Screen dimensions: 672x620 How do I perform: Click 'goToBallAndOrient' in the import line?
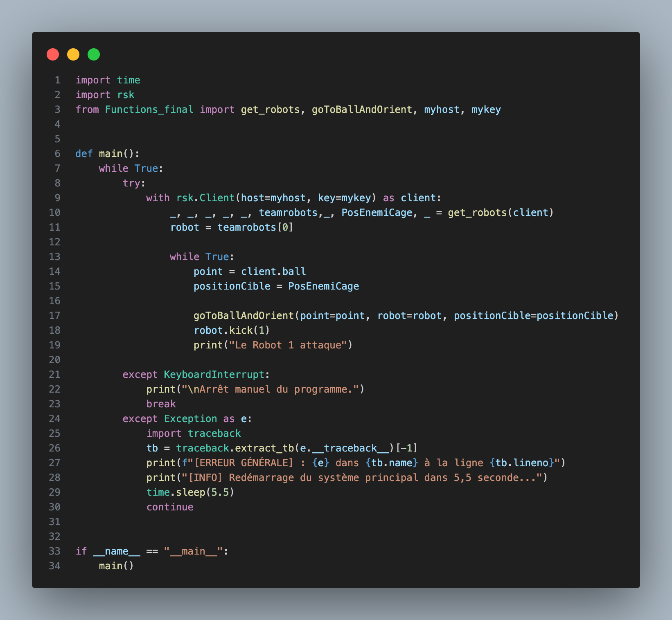tap(362, 110)
